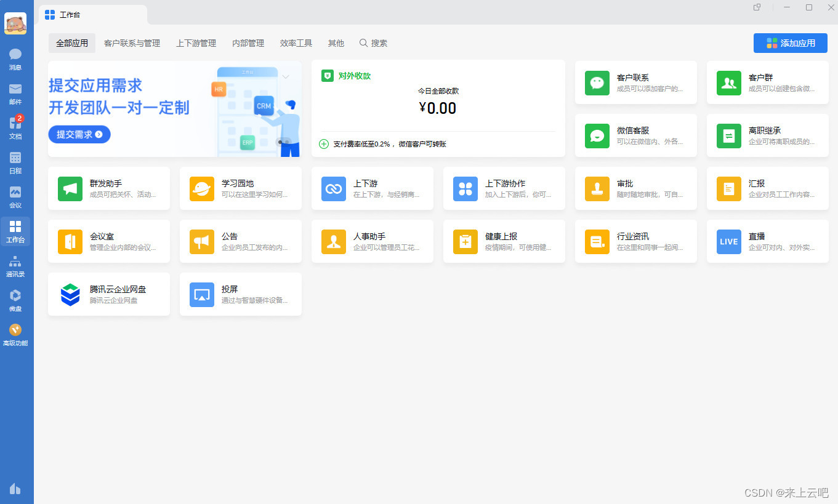Screen dimensions: 838x504
Task: Open the 群发助手 megaphone icon
Action: pos(70,188)
